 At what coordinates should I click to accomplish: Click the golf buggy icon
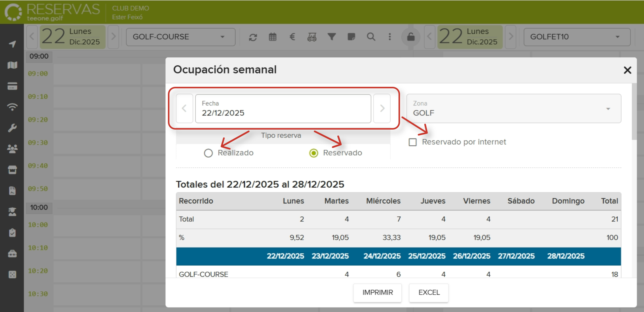point(312,37)
